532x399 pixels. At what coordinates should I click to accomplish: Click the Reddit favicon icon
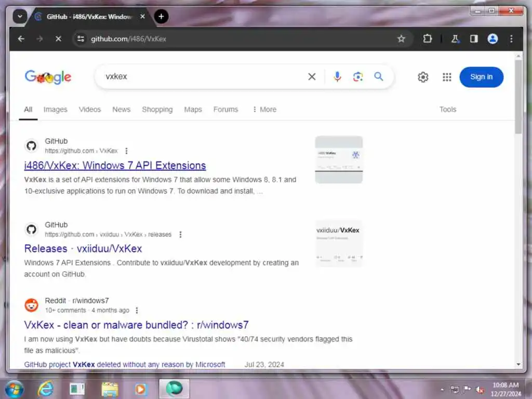[x=32, y=305]
